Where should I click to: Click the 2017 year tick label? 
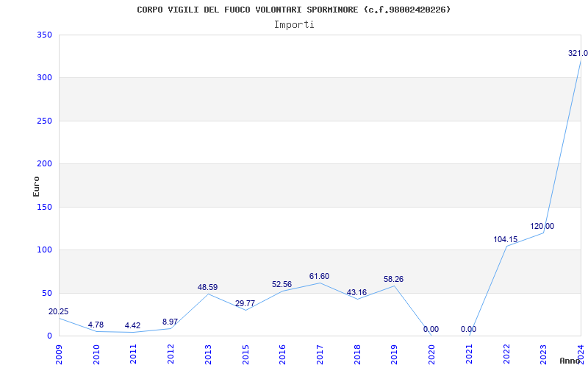(x=320, y=355)
